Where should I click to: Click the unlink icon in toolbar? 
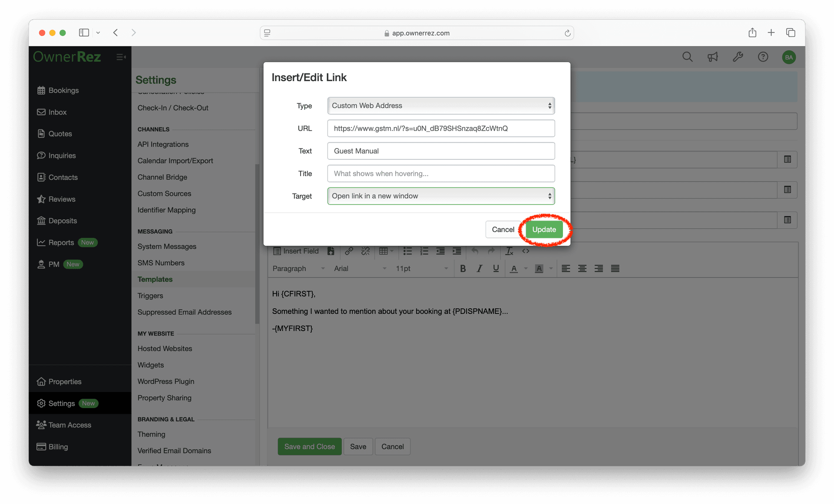click(x=364, y=251)
